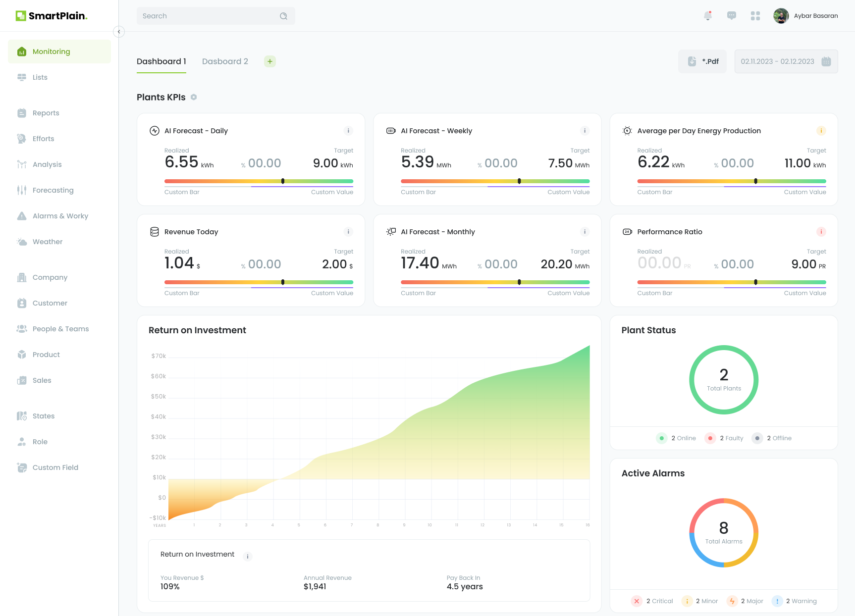Open the apps grid icon

click(x=755, y=16)
